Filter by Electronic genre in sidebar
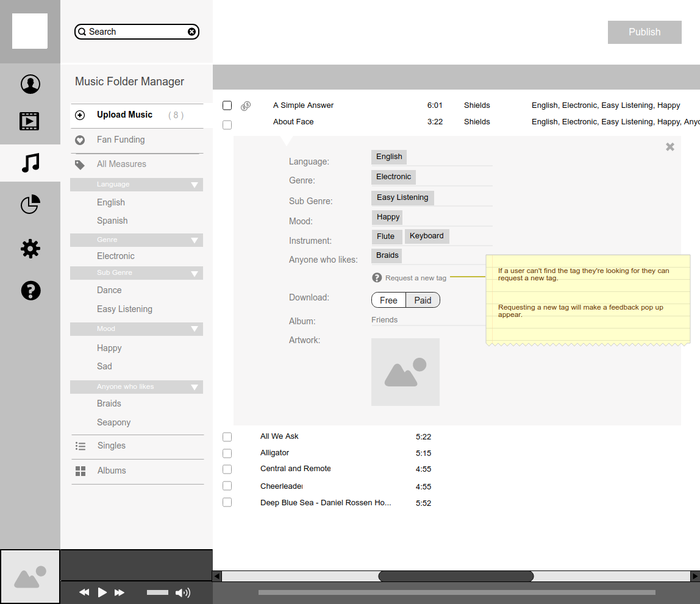700x604 pixels. point(116,256)
